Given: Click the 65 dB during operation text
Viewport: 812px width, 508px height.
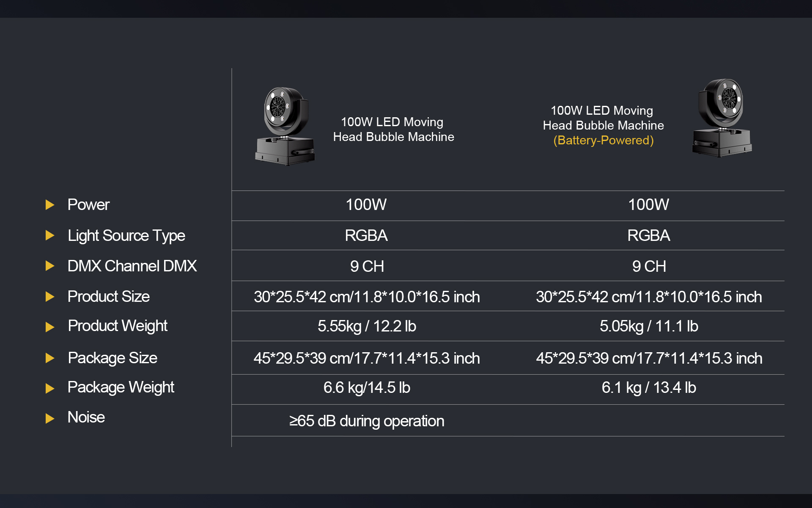Looking at the screenshot, I should click(367, 421).
